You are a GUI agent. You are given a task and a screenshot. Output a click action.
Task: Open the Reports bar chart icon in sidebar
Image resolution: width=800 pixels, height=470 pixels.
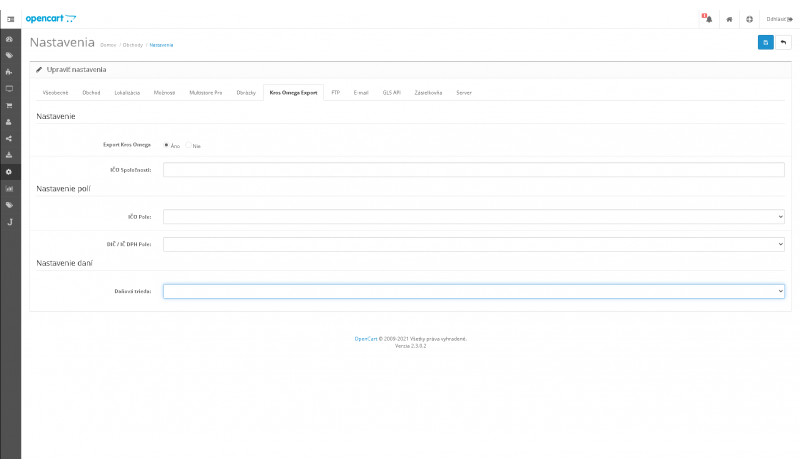tap(9, 188)
